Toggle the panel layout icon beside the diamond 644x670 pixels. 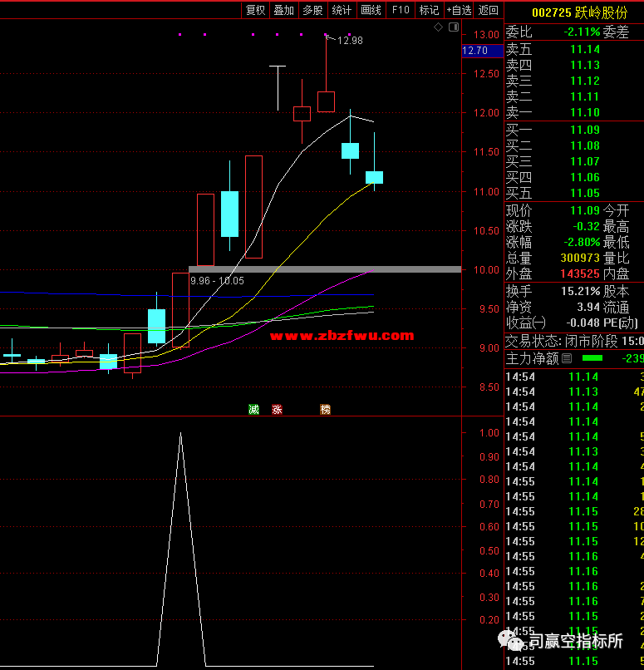[453, 27]
